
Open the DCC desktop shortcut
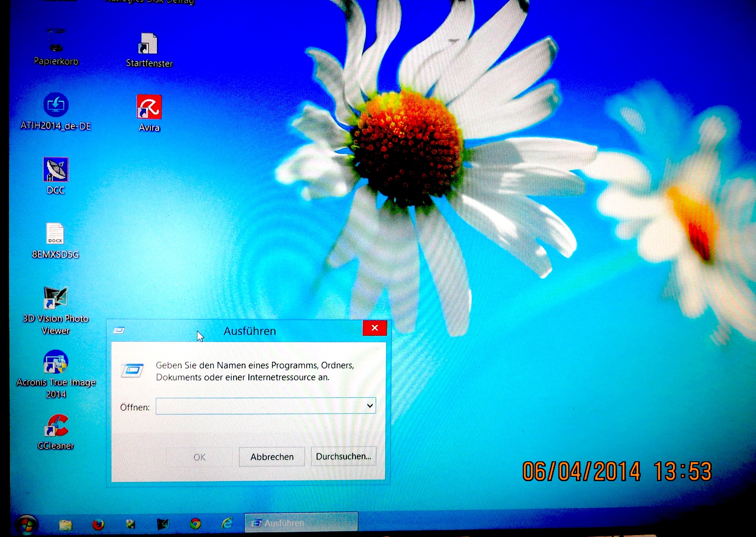[56, 170]
